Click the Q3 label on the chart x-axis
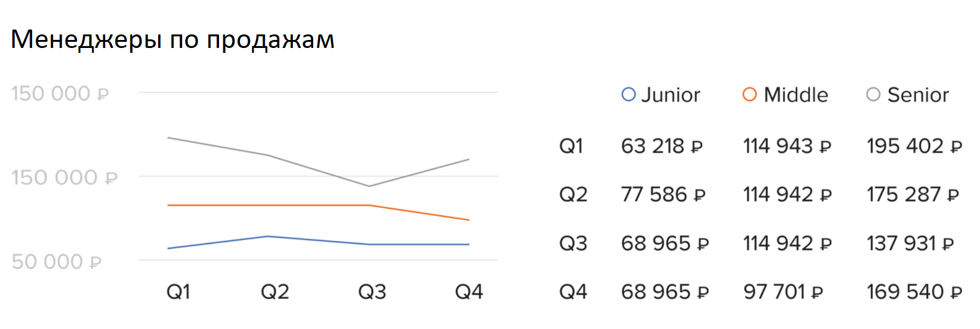The width and height of the screenshot is (980, 329). (372, 291)
